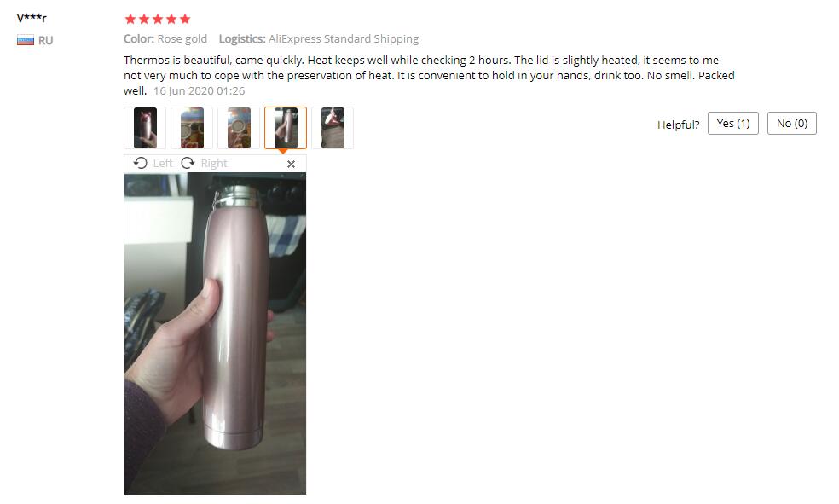
Task: Click the Rose gold color text
Action: pyautogui.click(x=182, y=39)
